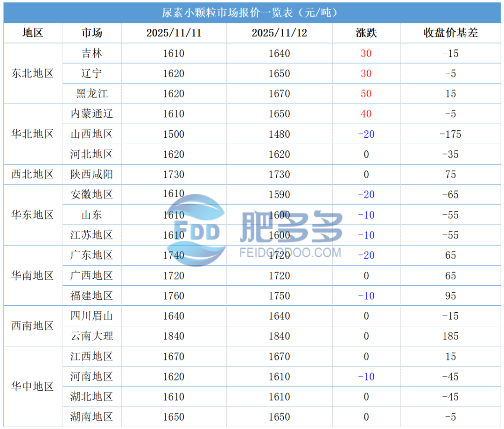This screenshot has height=429, width=504.
Task: Click the 2025/11/11 column header
Action: click(174, 33)
